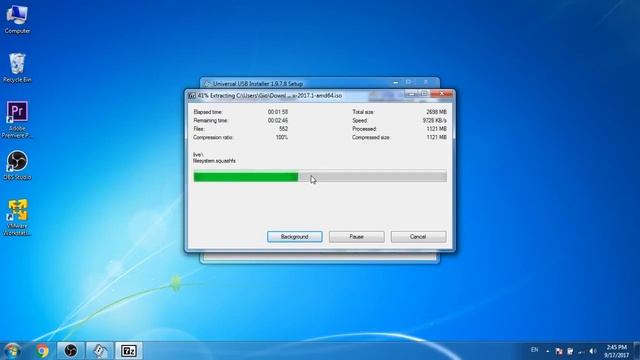Send extraction to Background

pyautogui.click(x=295, y=237)
